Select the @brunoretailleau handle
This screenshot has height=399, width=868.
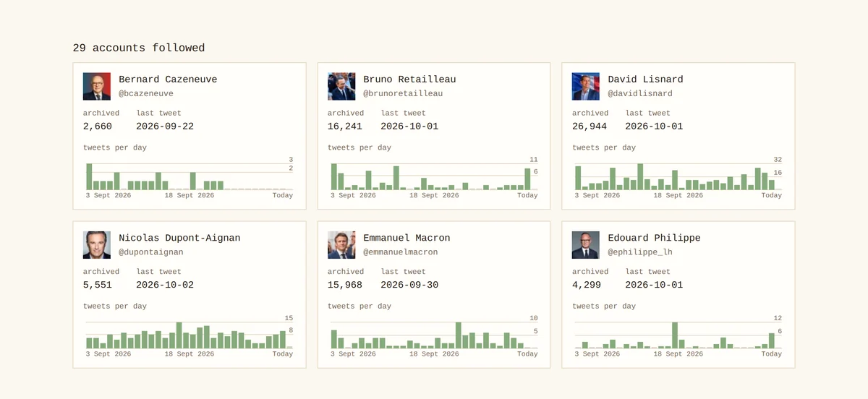coord(403,94)
